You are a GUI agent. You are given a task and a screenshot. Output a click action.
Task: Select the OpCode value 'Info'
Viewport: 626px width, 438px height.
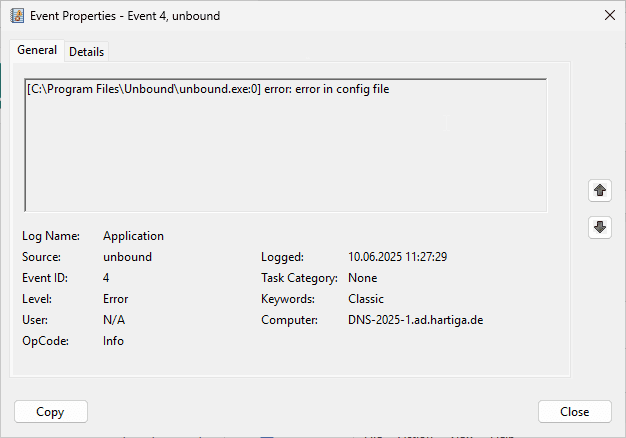point(113,341)
